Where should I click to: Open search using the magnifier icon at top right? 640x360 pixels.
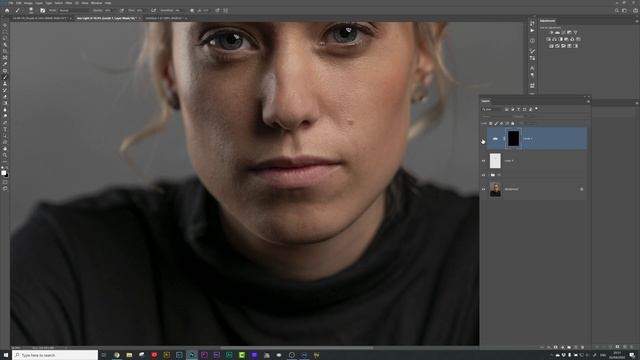click(617, 11)
